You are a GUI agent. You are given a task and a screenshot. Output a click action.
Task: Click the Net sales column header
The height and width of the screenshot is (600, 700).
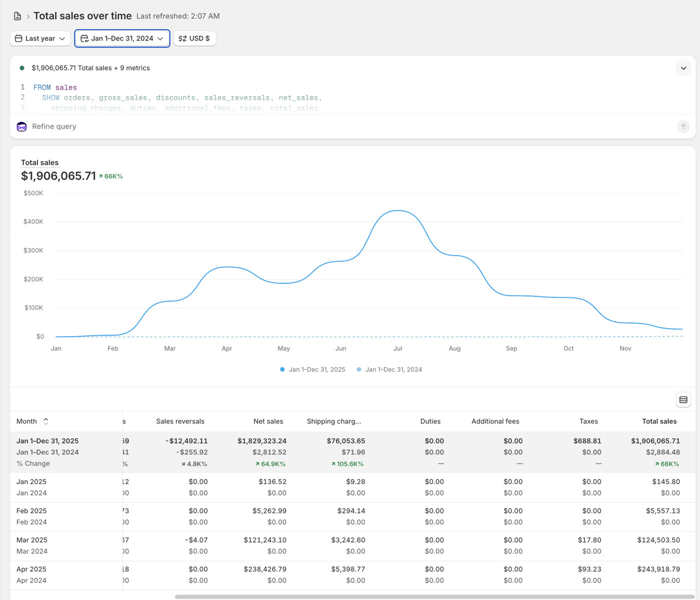[268, 421]
